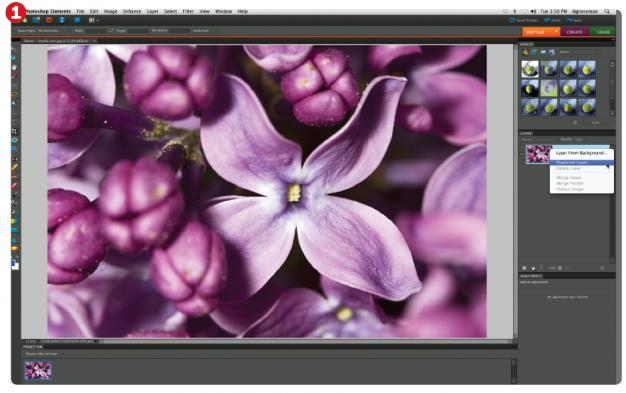The width and height of the screenshot is (626, 393).
Task: Show Photo Effects in Effects panel
Action: point(543,52)
